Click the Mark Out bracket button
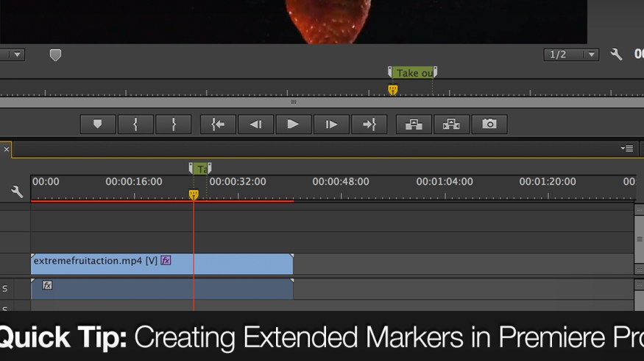644x361 pixels. pos(174,125)
